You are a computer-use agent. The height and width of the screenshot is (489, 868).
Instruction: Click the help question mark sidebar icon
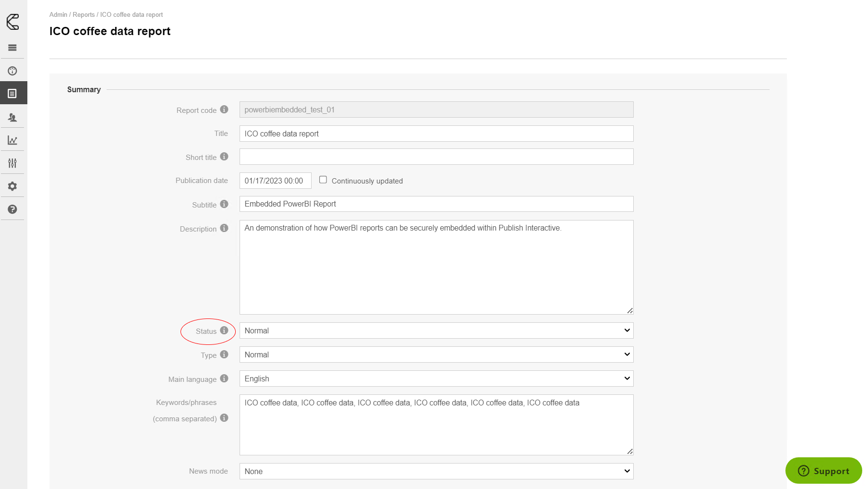(x=12, y=209)
